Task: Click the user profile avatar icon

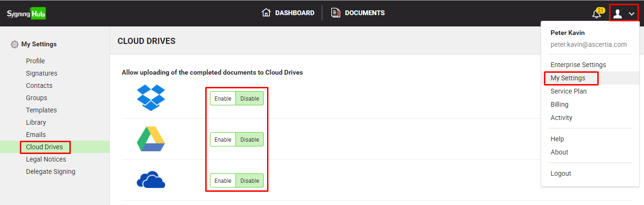Action: pos(618,14)
